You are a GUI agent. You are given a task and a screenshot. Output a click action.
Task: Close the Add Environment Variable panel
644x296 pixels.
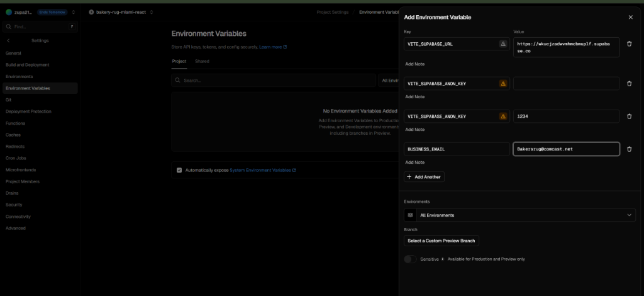630,18
